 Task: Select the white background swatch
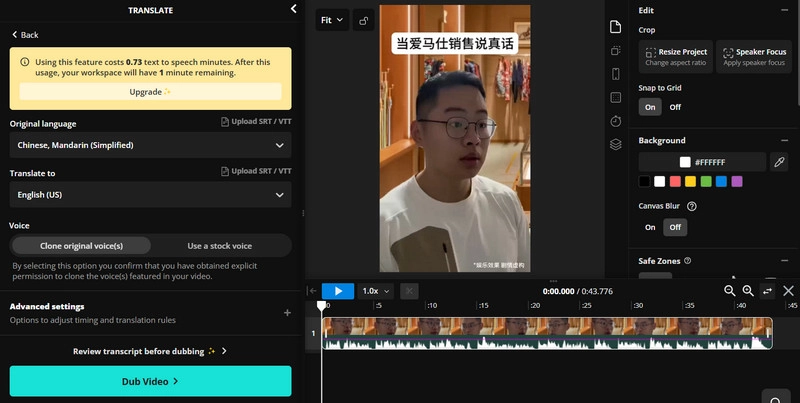pyautogui.click(x=660, y=181)
